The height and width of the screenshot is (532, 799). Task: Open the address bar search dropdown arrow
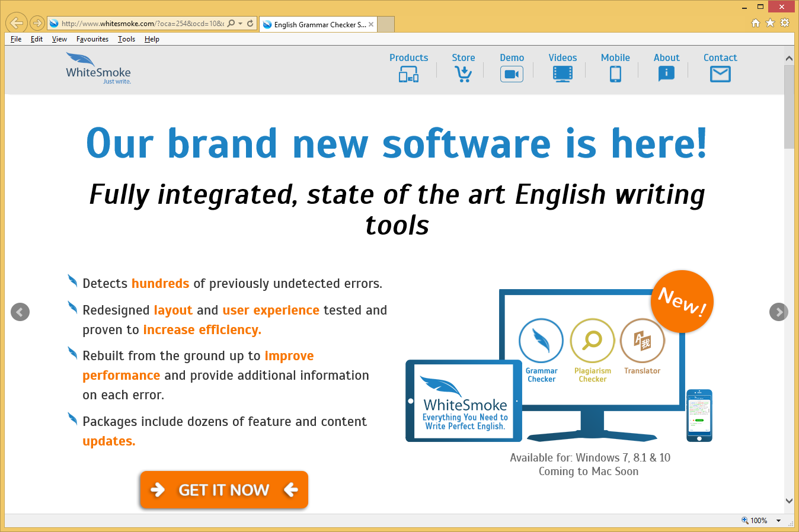240,24
